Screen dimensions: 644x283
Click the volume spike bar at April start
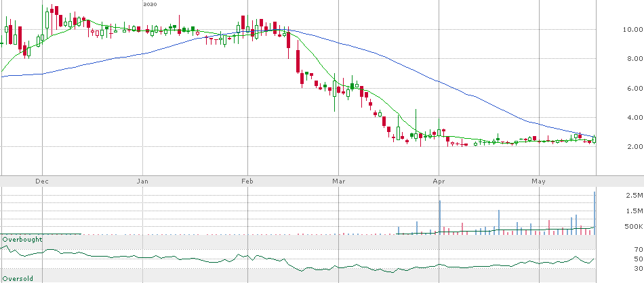coord(439,217)
